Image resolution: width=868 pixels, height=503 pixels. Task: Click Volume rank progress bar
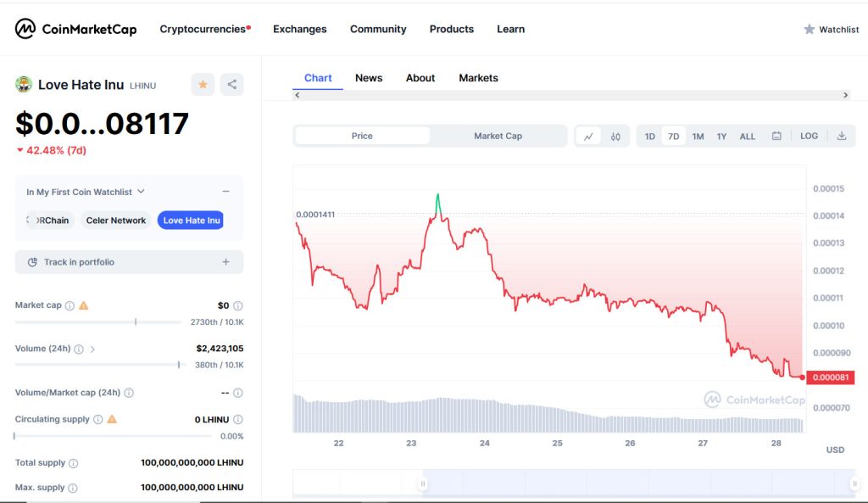[x=100, y=365]
